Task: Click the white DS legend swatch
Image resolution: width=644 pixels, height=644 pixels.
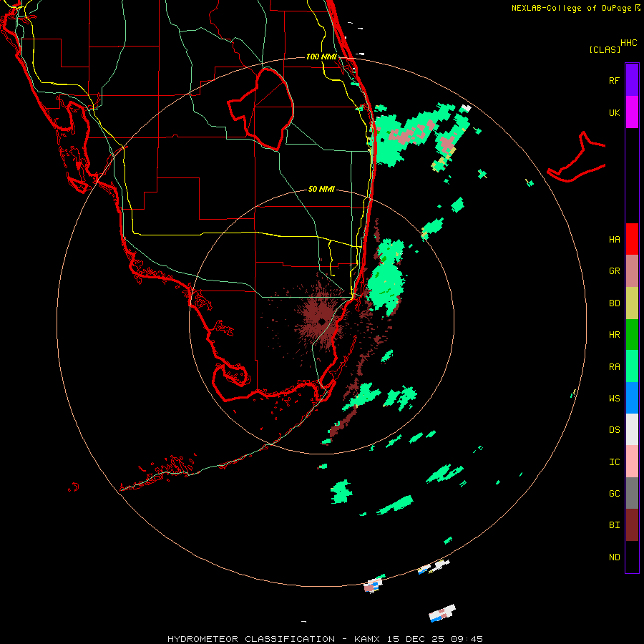Action: pos(632,429)
